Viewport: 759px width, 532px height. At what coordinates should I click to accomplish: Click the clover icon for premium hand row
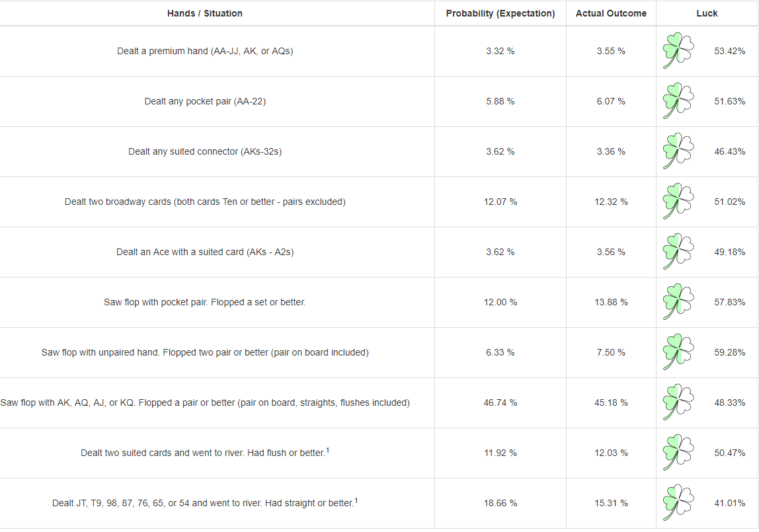pyautogui.click(x=678, y=51)
